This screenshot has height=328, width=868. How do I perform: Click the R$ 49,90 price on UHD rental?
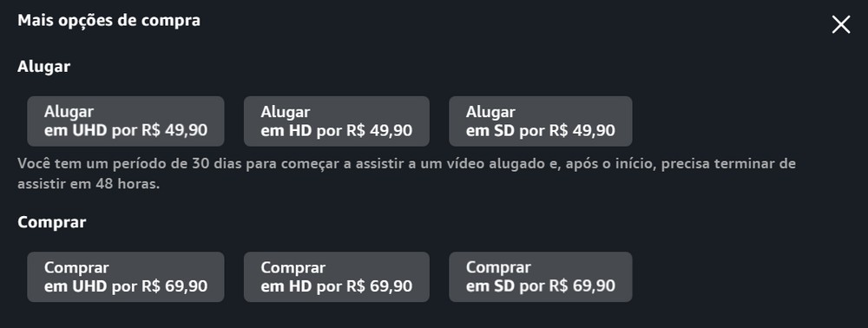pos(174,130)
